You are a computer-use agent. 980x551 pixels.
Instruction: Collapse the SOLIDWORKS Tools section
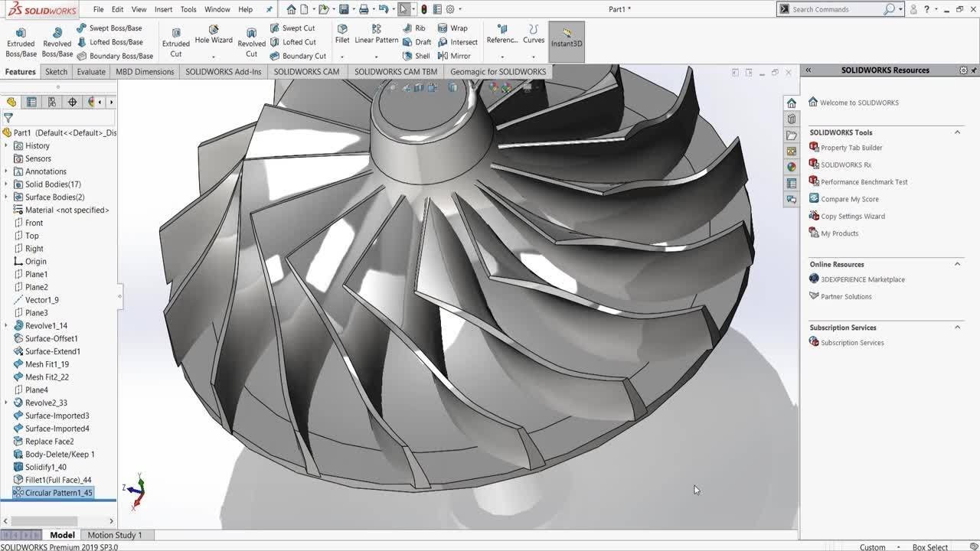(957, 132)
